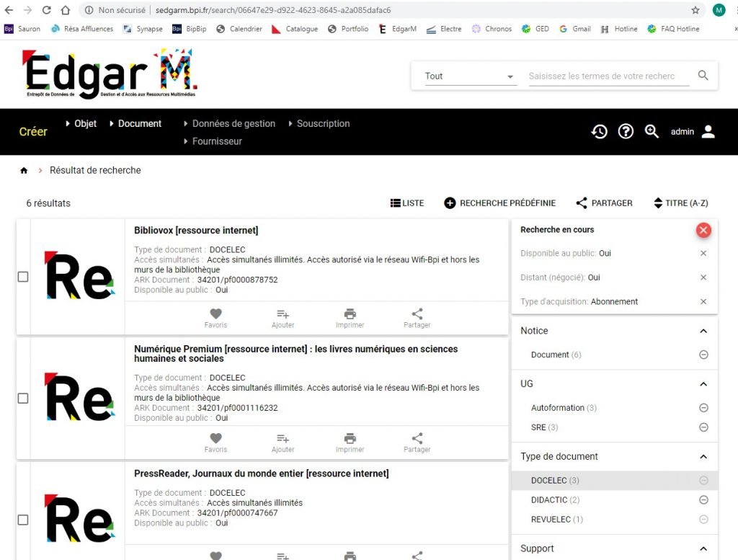738x560 pixels.
Task: Reload the browser page
Action: [46, 10]
